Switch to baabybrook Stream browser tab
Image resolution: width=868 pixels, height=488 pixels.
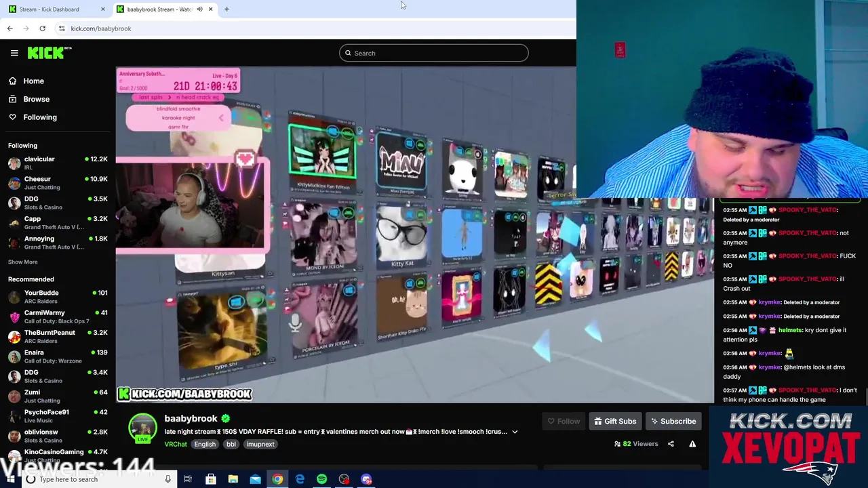point(159,9)
